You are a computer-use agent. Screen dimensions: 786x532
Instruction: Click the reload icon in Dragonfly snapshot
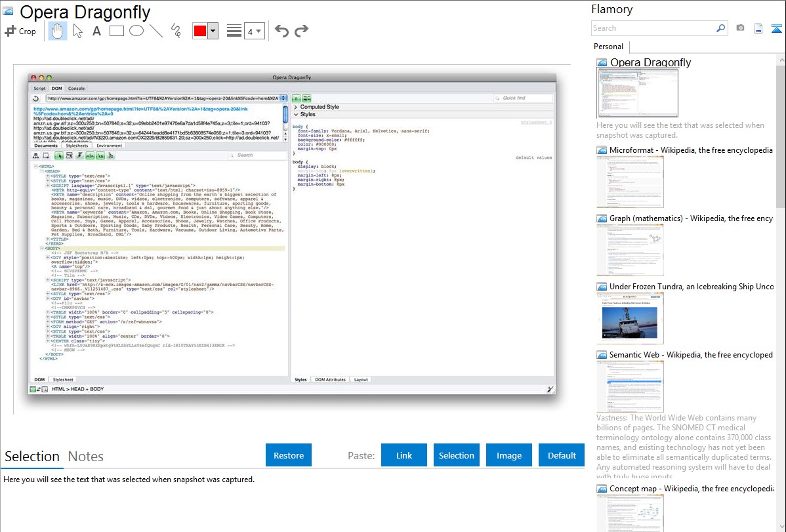[36, 98]
